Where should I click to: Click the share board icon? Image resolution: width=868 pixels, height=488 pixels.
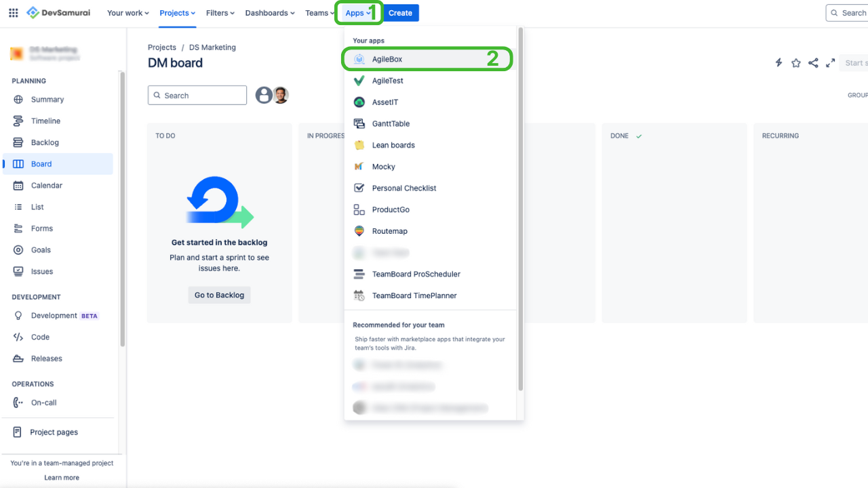pos(813,63)
